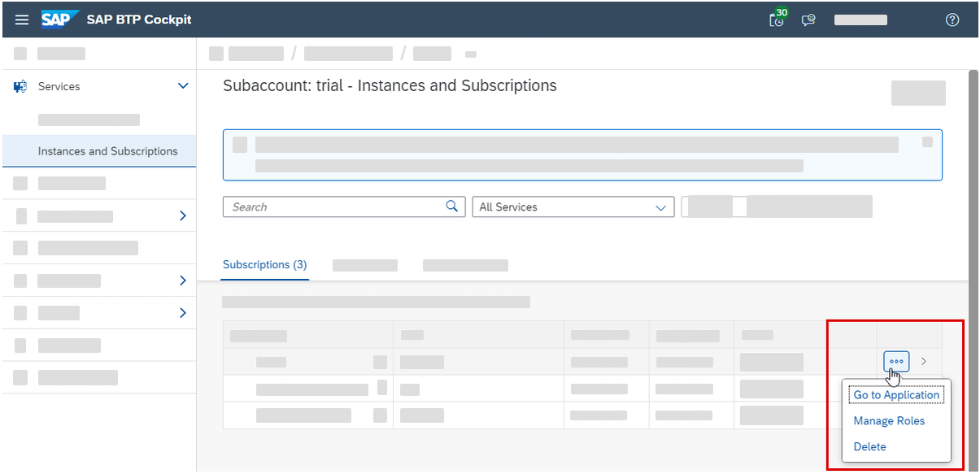Click the SAP logo in the header
The image size is (980, 474).
(x=60, y=19)
